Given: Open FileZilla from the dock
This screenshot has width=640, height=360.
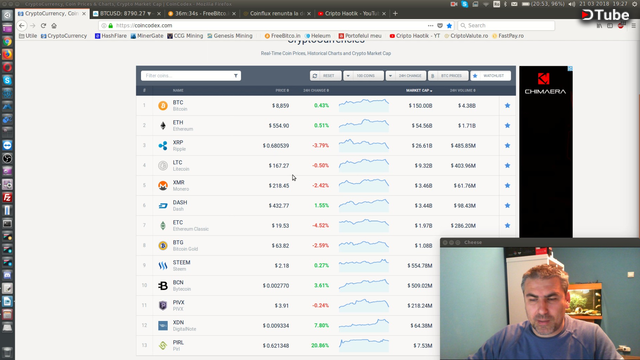Looking at the screenshot, I should pos(7,198).
